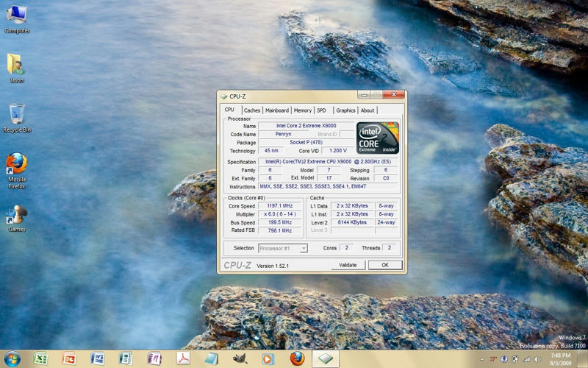Click the Model value 7
Viewport: 588px width, 368px height.
point(329,170)
